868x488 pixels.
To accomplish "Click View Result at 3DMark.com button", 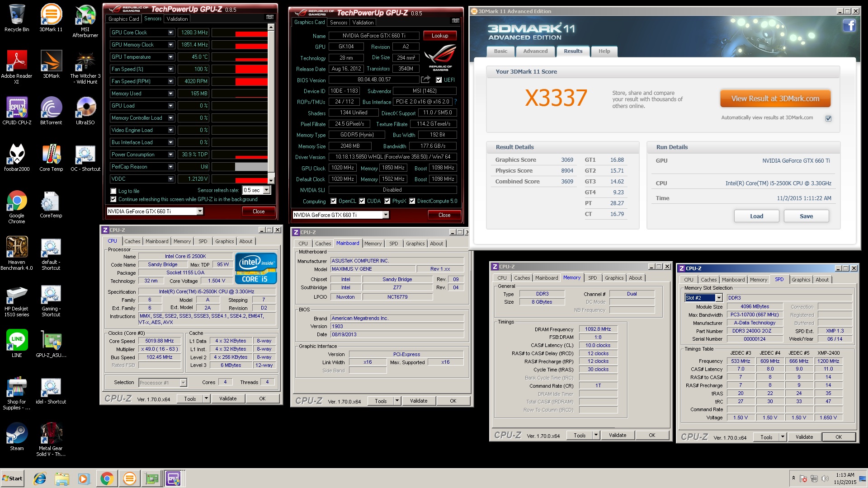I will tap(775, 99).
